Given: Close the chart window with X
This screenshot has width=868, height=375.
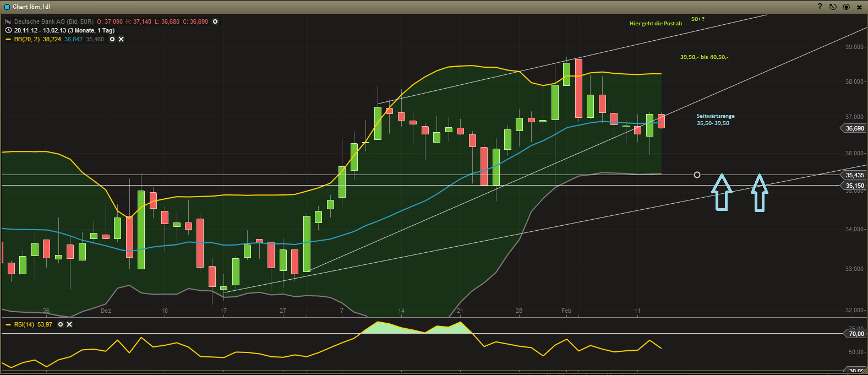Looking at the screenshot, I should pyautogui.click(x=859, y=7).
